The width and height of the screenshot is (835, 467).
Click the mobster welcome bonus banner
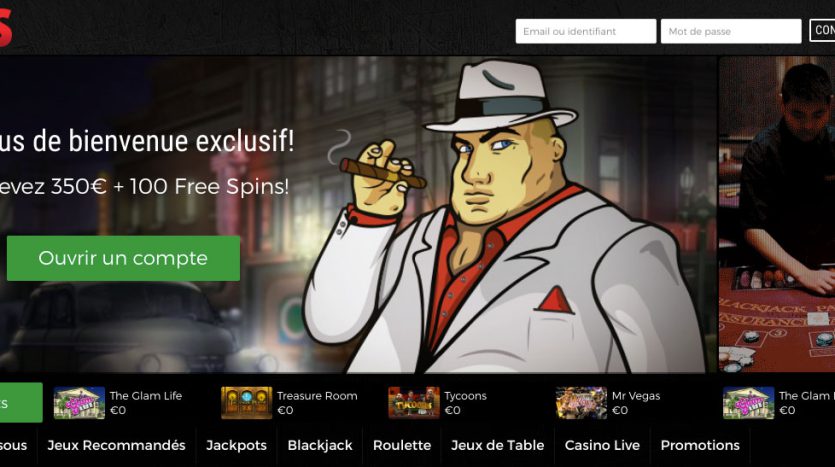pos(358,214)
